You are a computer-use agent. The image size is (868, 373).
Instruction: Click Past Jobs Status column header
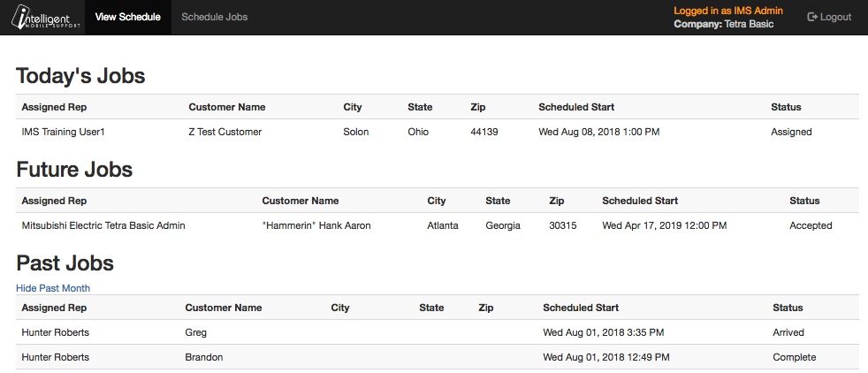788,307
